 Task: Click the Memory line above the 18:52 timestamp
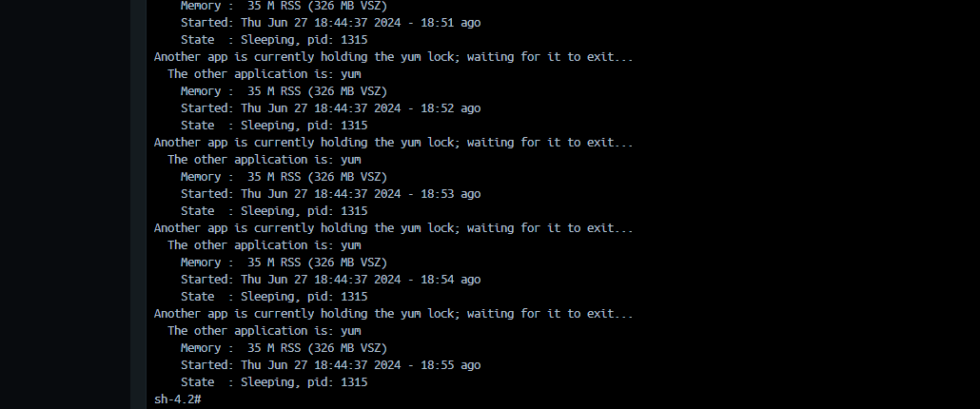(x=284, y=91)
